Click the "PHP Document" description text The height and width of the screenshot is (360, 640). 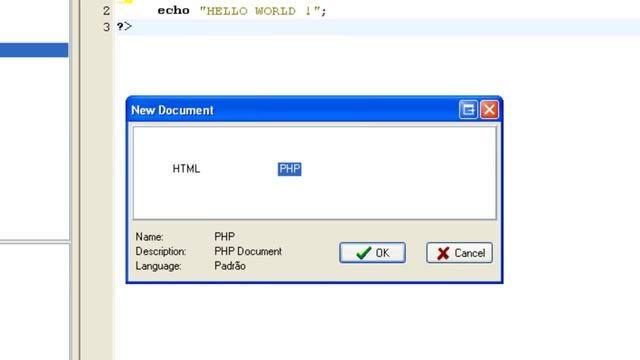[x=248, y=251]
